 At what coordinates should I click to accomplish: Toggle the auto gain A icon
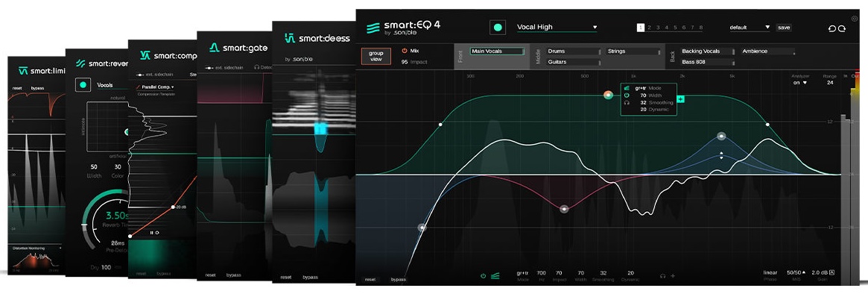831,272
